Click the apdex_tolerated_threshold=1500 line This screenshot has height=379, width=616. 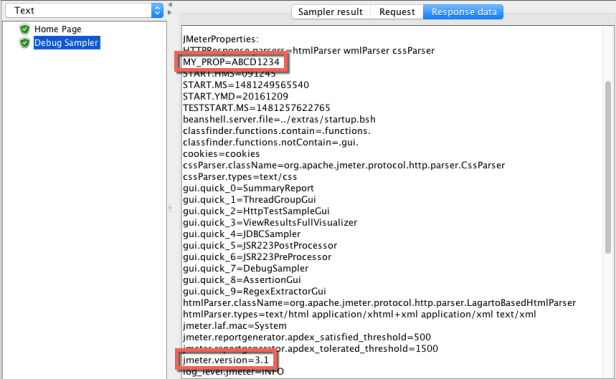(x=310, y=349)
